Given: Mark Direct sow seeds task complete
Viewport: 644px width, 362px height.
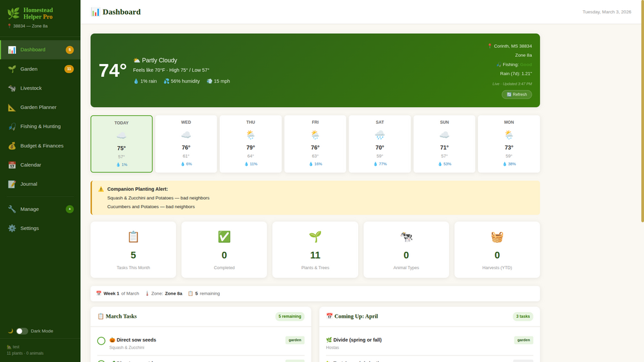Looking at the screenshot, I should (x=101, y=341).
